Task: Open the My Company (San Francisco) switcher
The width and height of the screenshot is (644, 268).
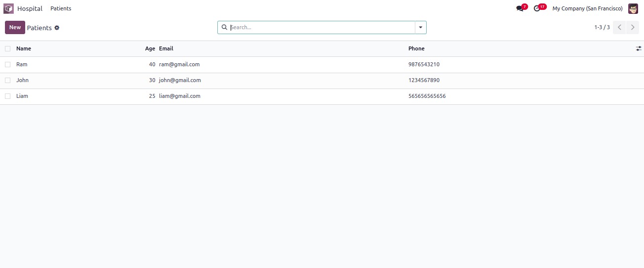Action: coord(587,8)
